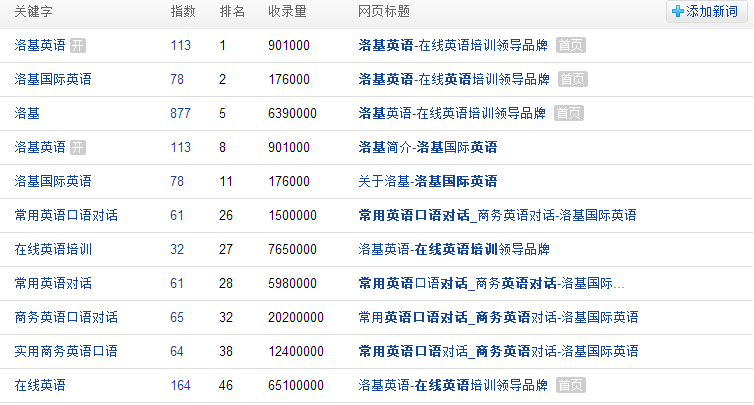
Task: Click the 添加新词 add button
Action: [706, 12]
